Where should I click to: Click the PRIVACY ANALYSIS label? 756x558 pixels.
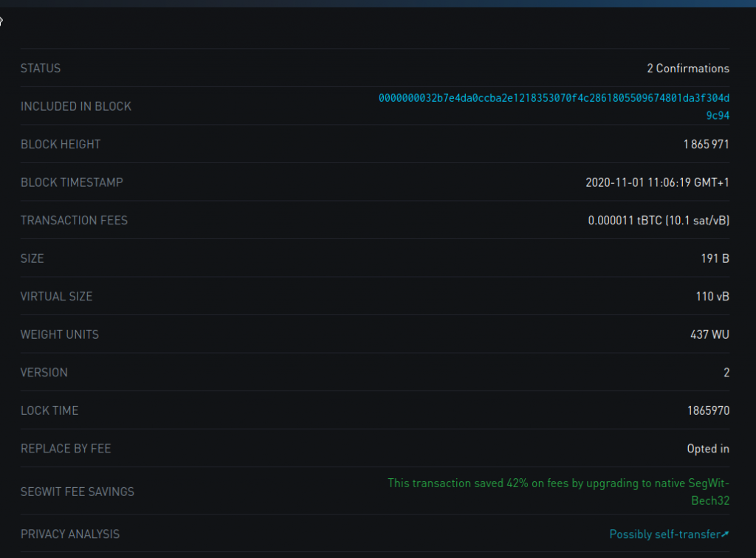coord(70,534)
